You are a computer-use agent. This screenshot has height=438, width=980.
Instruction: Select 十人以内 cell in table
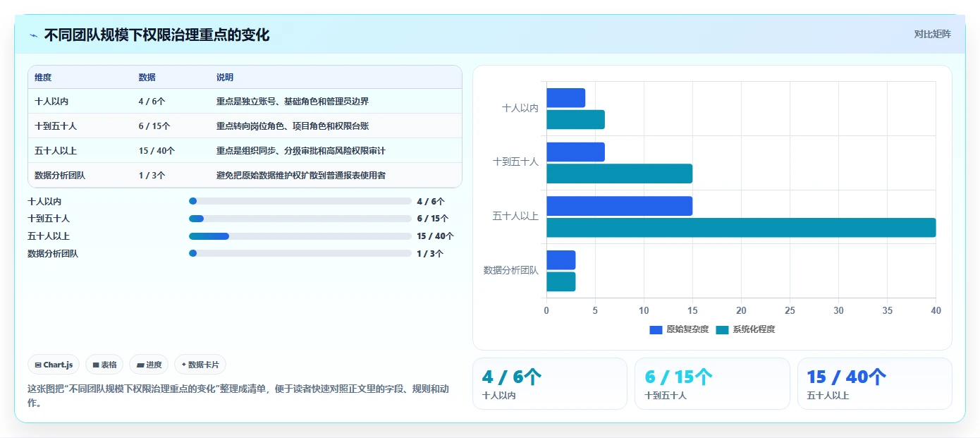[x=51, y=102]
